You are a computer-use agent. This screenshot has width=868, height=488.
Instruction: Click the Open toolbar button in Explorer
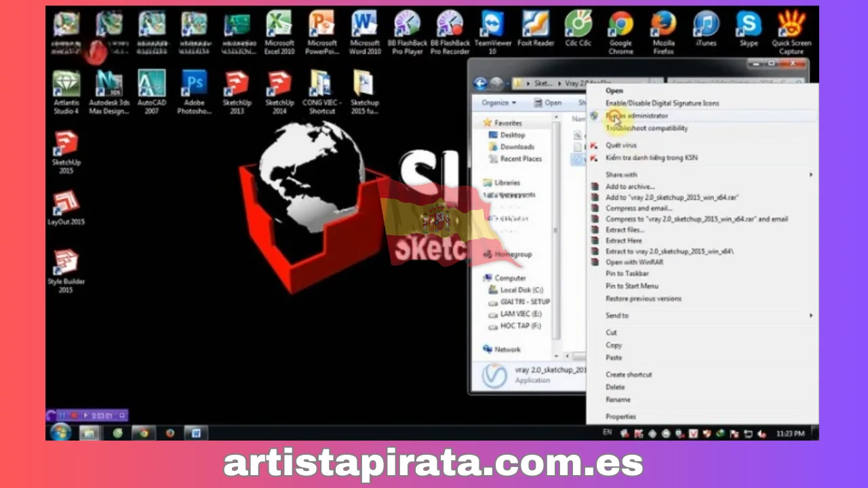point(548,102)
